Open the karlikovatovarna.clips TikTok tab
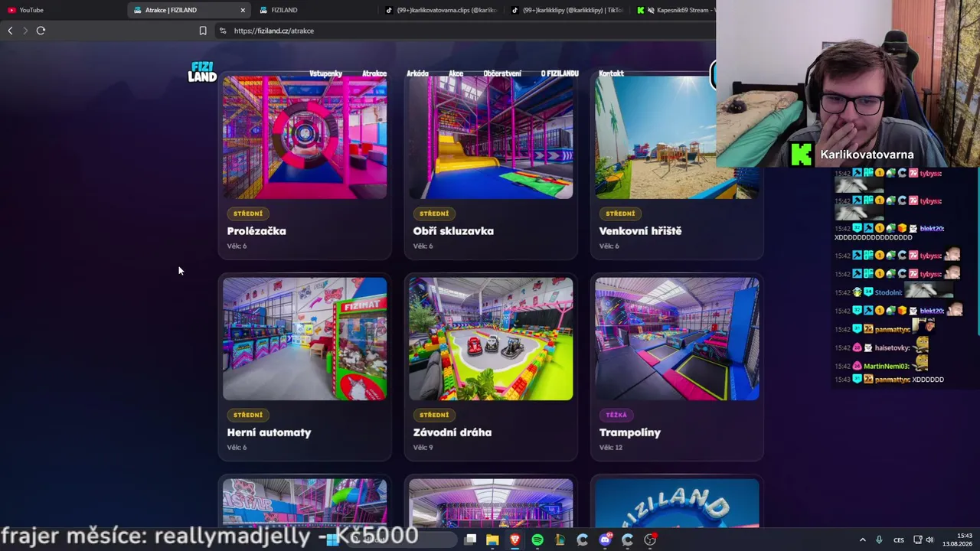 (x=442, y=10)
